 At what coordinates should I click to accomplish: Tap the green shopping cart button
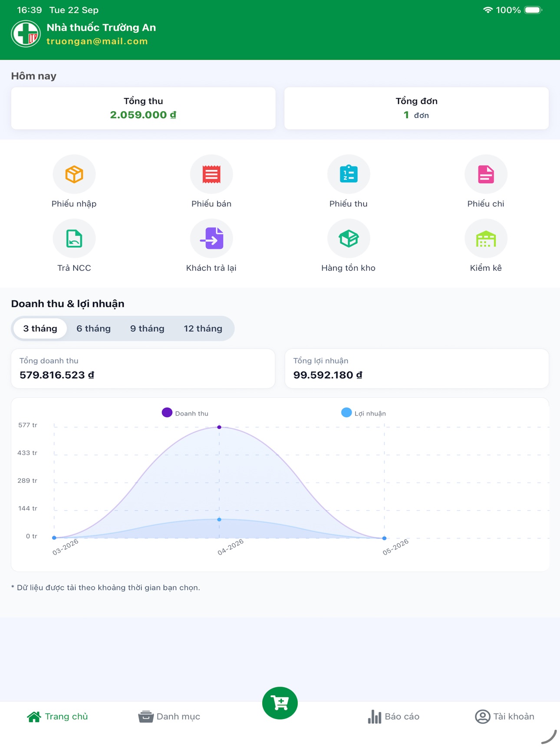280,703
